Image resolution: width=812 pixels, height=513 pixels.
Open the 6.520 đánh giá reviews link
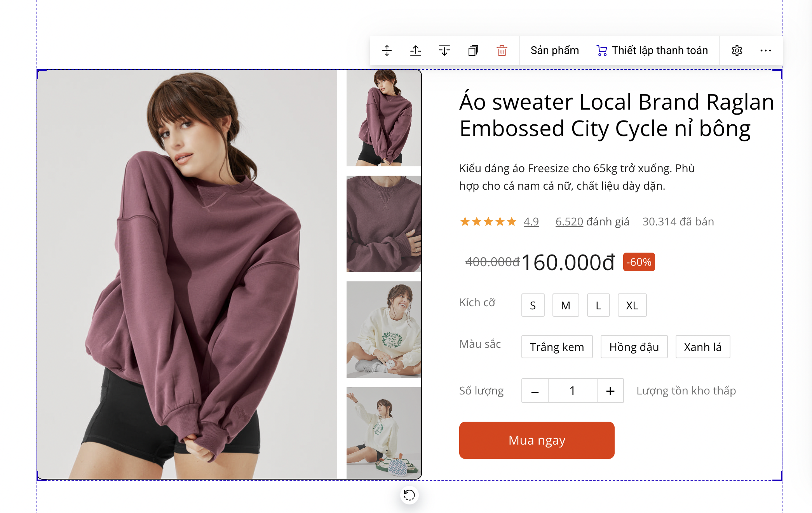pyautogui.click(x=569, y=222)
